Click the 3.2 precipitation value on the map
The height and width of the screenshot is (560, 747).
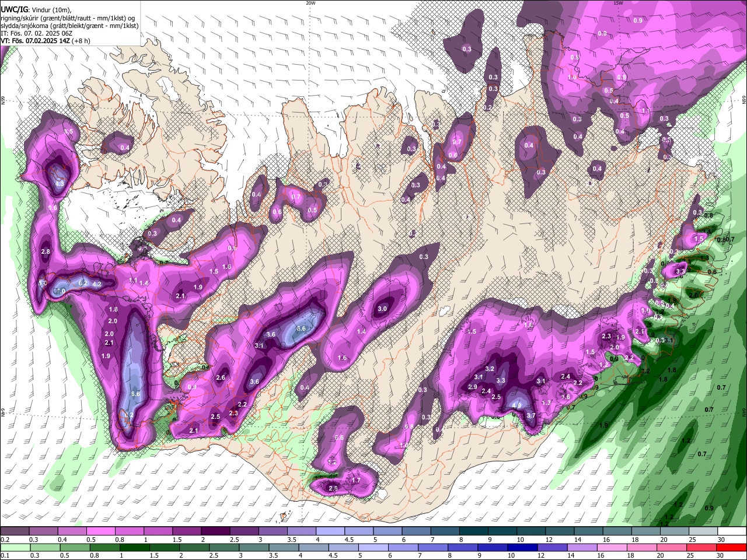[x=490, y=369]
